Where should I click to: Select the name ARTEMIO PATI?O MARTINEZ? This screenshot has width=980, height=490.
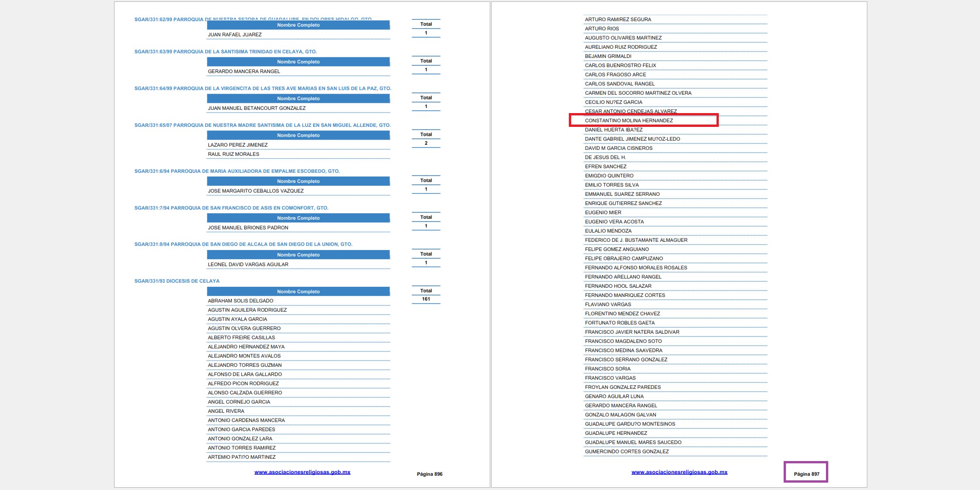pyautogui.click(x=242, y=457)
